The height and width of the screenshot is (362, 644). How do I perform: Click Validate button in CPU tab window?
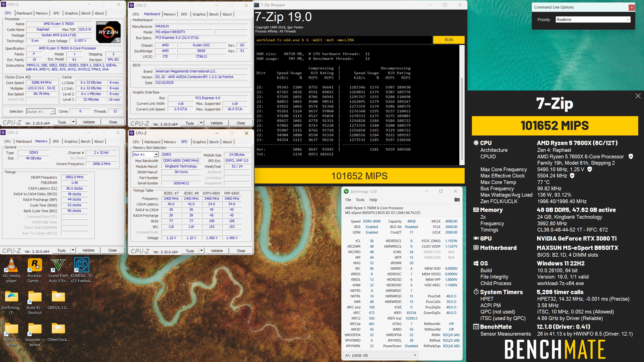point(89,122)
